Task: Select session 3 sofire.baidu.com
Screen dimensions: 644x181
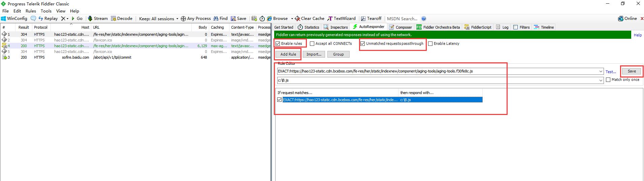Action: click(x=135, y=57)
